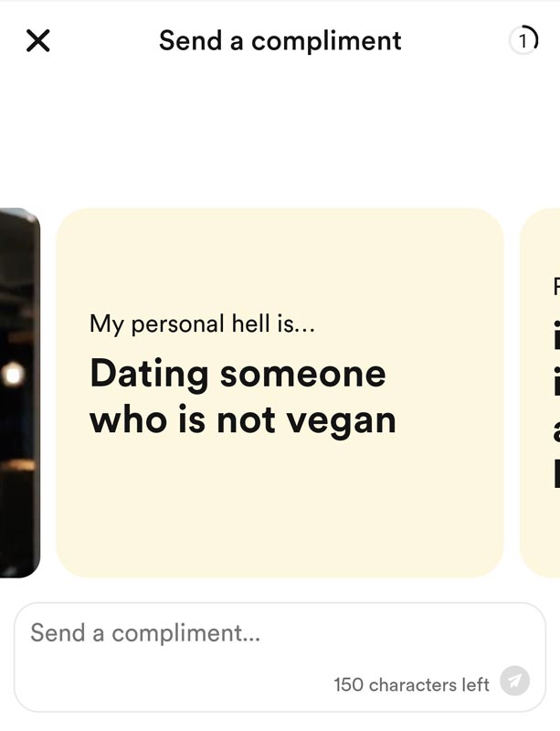
Task: Dismiss the dialog with the X icon
Action: coord(37,40)
